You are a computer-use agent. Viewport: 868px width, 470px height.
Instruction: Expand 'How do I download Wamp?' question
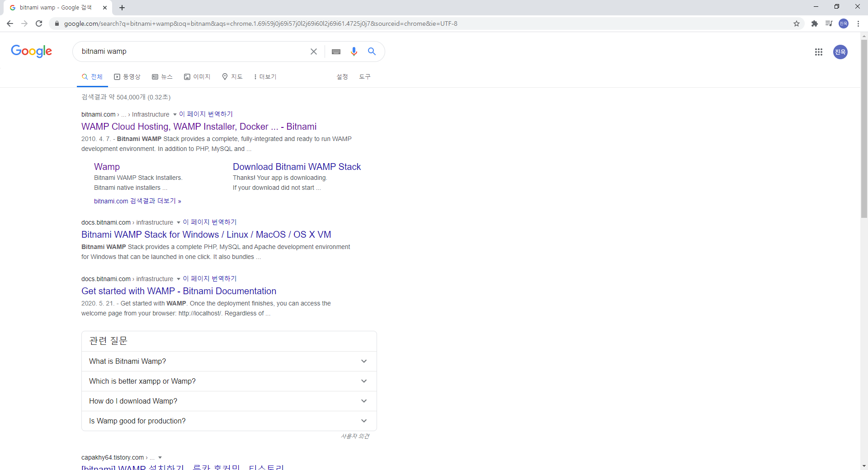point(229,401)
